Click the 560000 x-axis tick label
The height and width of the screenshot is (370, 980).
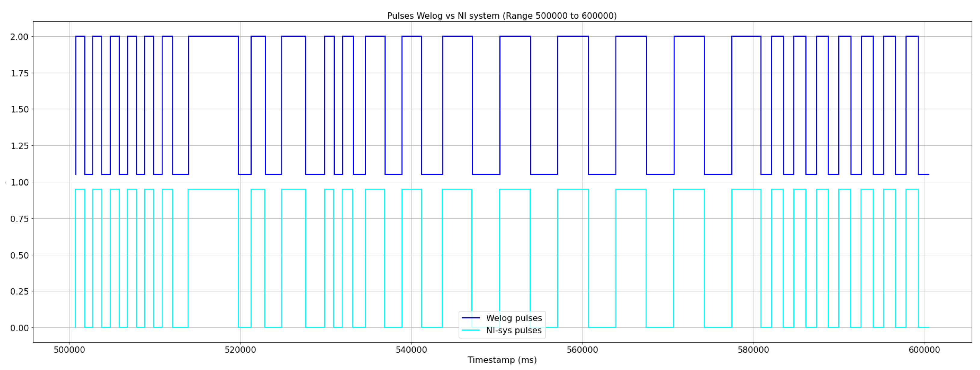[582, 350]
